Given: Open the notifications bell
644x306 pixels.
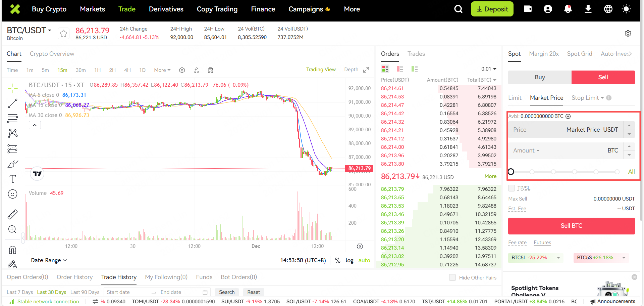Looking at the screenshot, I should tap(568, 9).
